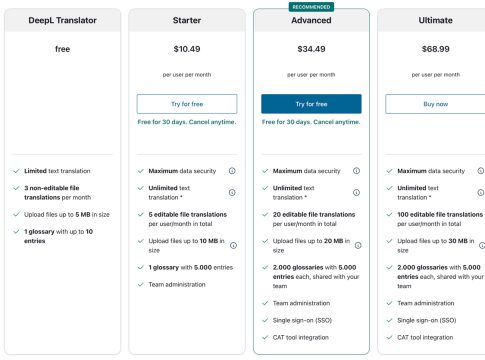Open info icon for Advanced Maximum data security

coord(356,171)
